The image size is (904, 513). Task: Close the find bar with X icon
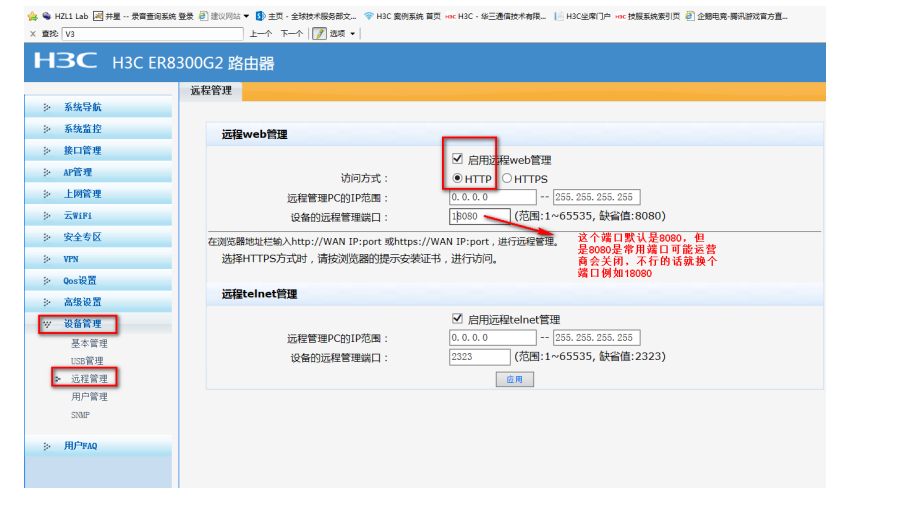click(33, 33)
